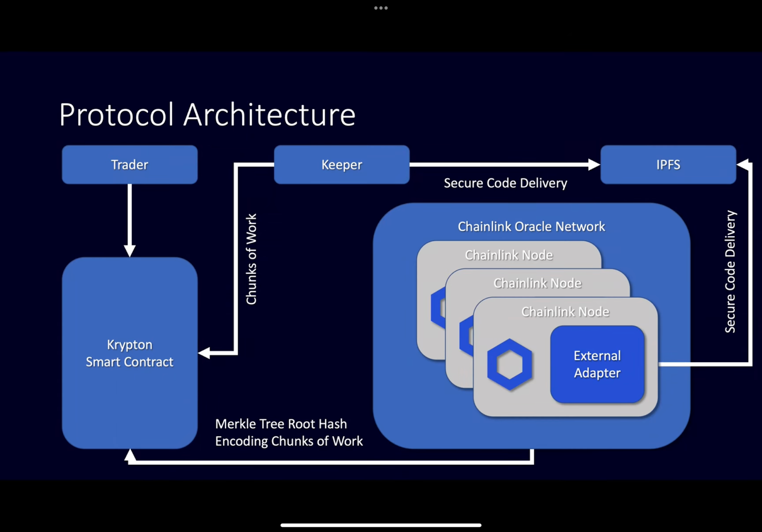
Task: Select the Keeper box
Action: coord(341,165)
